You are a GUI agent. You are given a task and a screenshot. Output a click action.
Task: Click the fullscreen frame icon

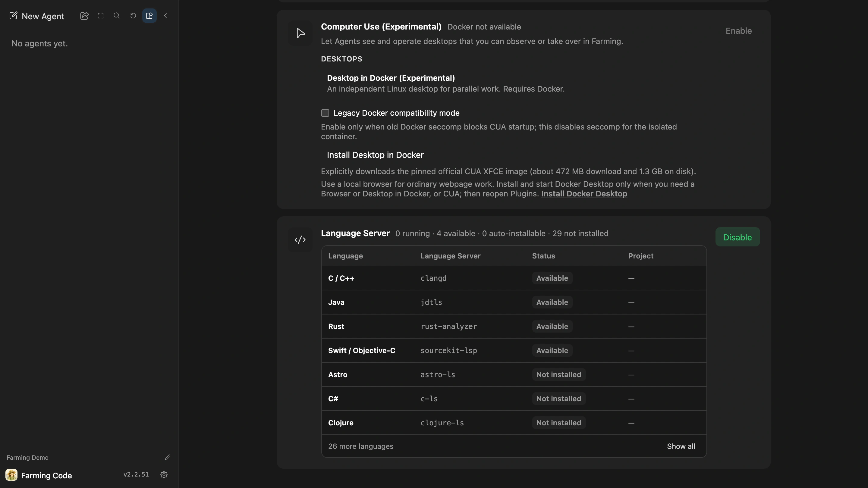coord(100,16)
